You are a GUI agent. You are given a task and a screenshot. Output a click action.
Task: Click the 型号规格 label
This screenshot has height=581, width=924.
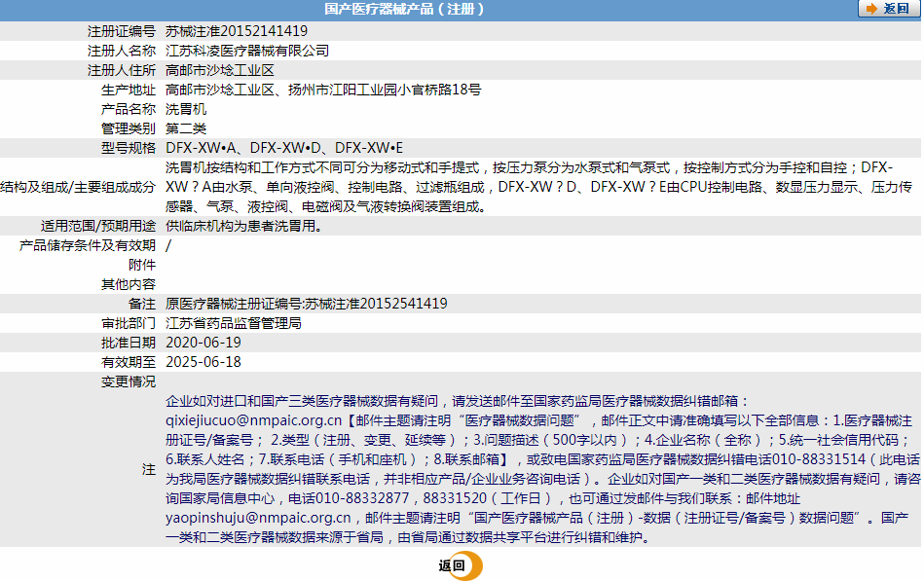point(129,148)
